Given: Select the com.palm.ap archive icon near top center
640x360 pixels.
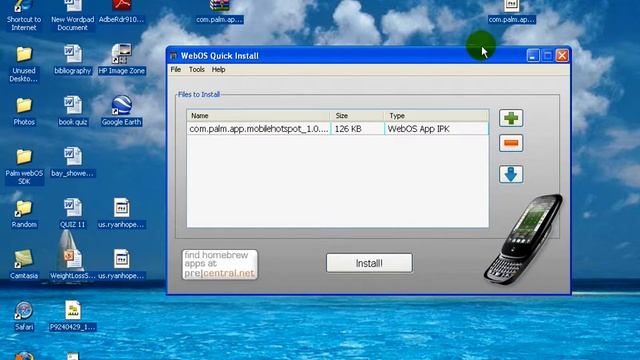Looking at the screenshot, I should click(220, 12).
